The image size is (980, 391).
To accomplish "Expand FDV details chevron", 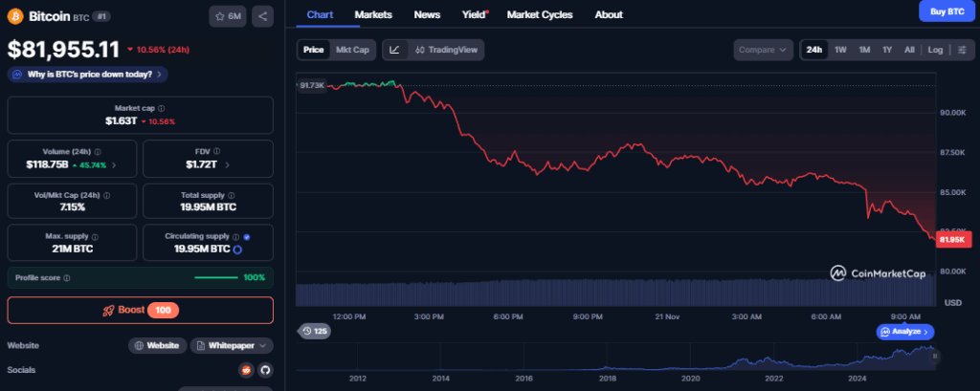I will point(227,165).
